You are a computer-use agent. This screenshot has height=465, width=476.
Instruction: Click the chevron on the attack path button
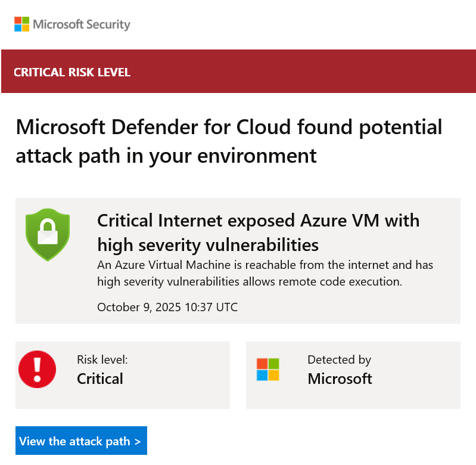138,442
